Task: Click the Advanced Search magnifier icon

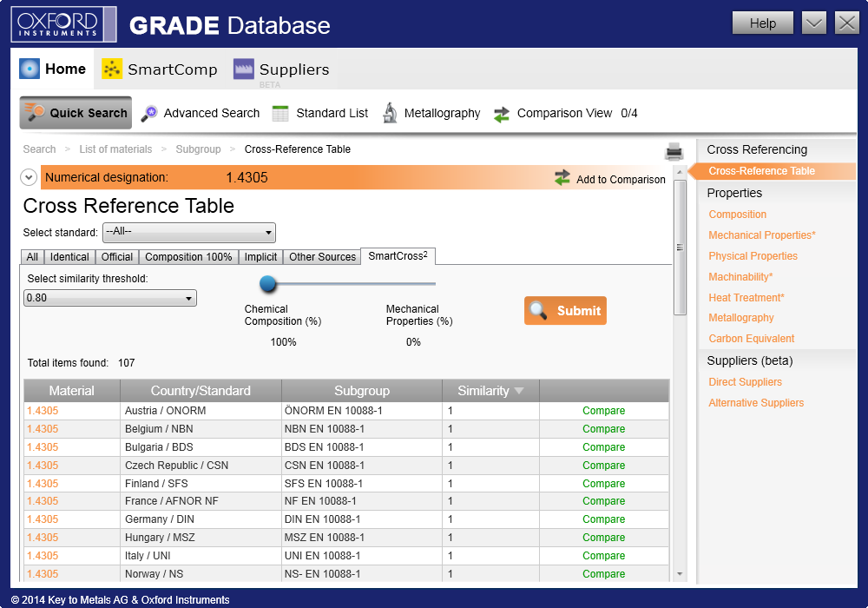Action: click(149, 114)
